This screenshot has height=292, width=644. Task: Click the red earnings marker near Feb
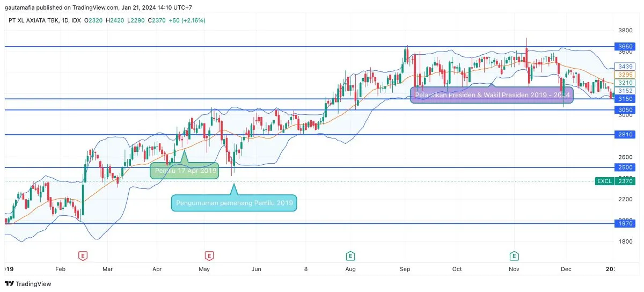83,256
